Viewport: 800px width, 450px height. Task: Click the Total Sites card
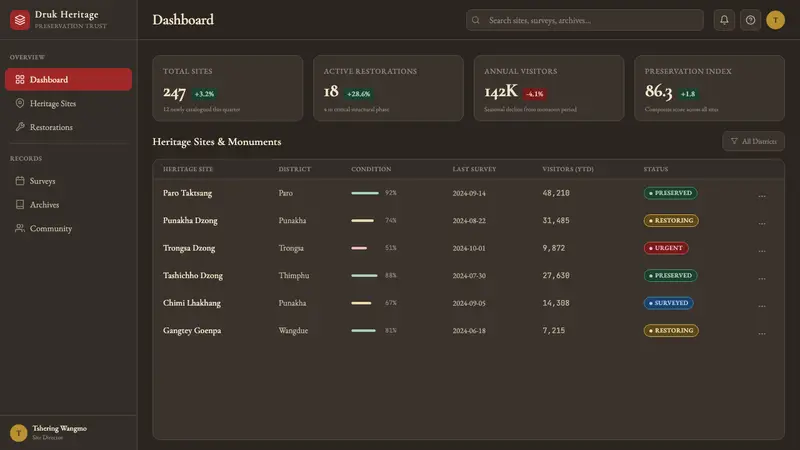pos(228,88)
